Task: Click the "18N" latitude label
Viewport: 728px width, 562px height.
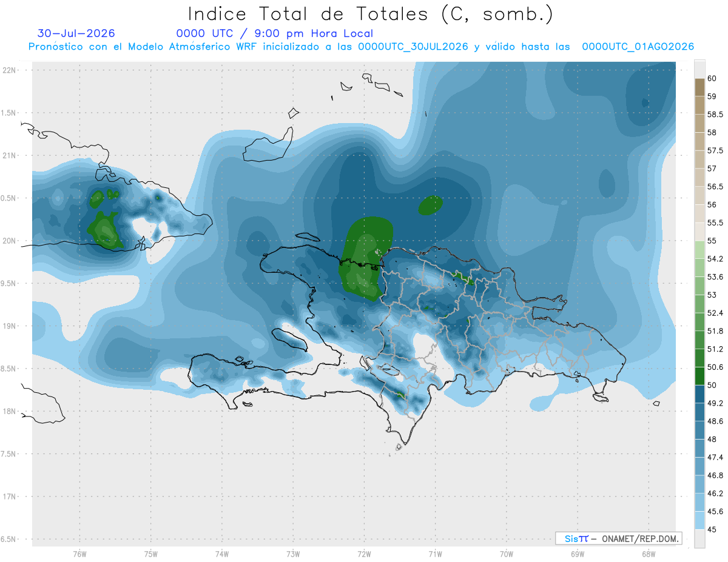Action: coord(9,411)
